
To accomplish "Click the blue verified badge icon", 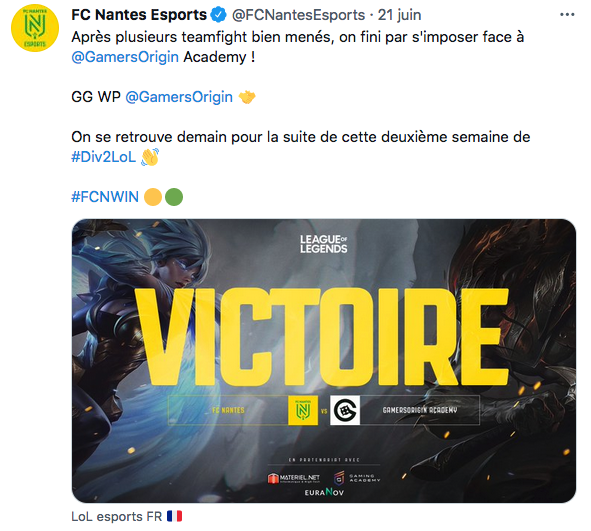I will [x=218, y=15].
